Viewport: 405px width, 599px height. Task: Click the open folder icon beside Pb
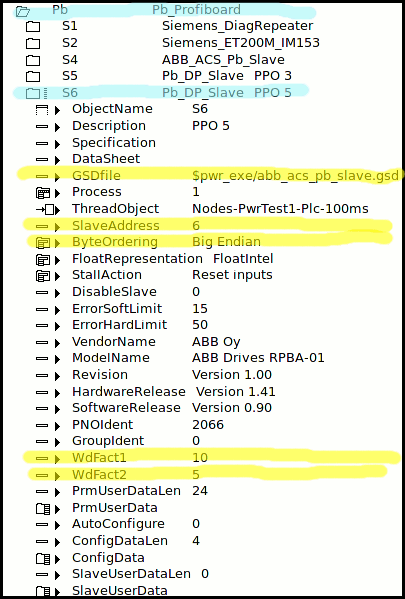23,12
